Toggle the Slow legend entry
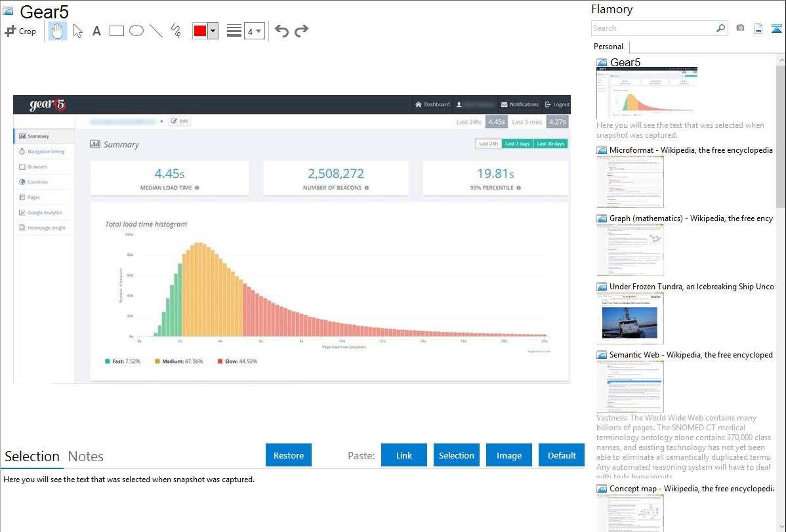Viewport: 786px width, 532px height. [237, 361]
